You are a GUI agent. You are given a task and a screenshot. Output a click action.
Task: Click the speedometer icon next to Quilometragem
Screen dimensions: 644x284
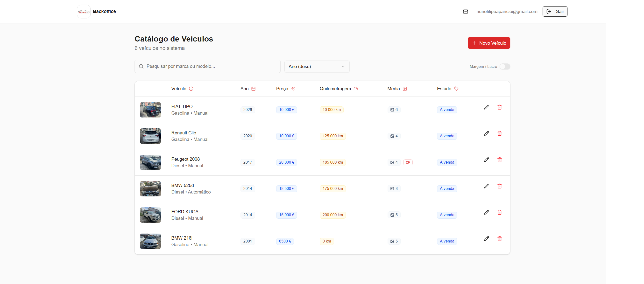356,88
